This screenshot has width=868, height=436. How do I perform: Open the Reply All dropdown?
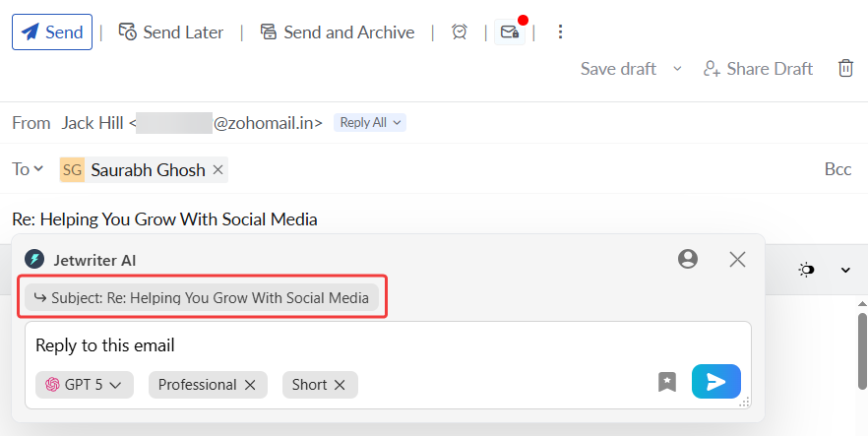[370, 123]
